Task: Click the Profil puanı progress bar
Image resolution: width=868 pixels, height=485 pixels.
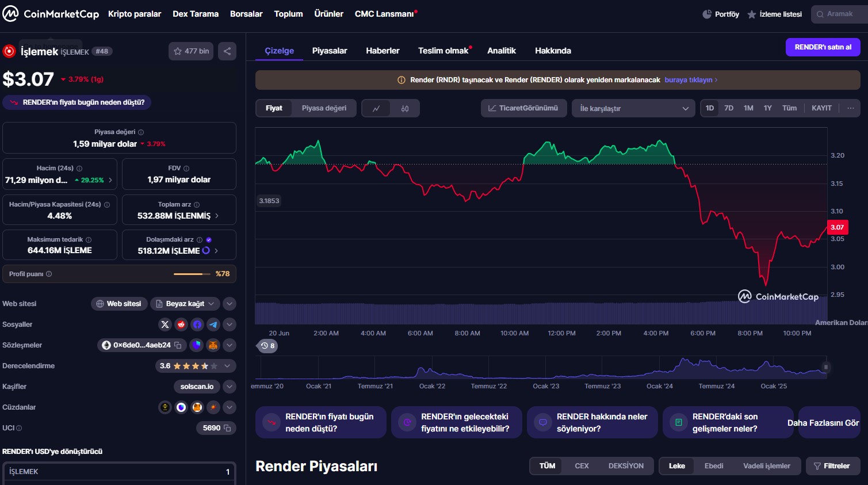Action: (192, 274)
